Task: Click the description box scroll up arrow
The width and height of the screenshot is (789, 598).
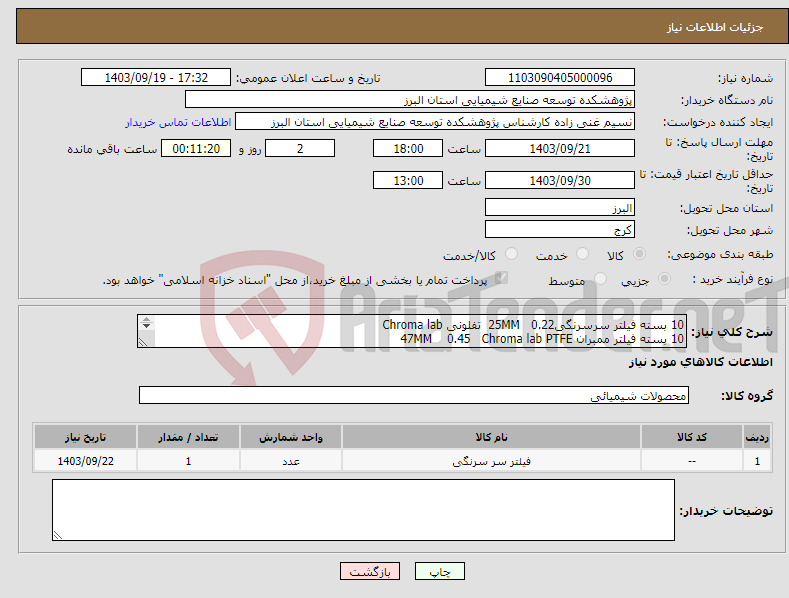Action: pos(146,319)
